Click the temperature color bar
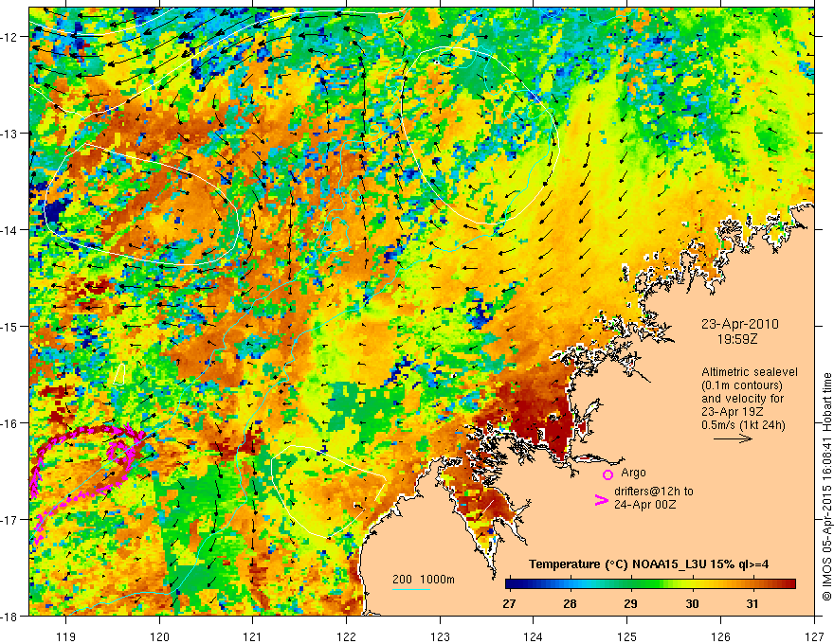The width and height of the screenshot is (834, 644). click(x=650, y=584)
